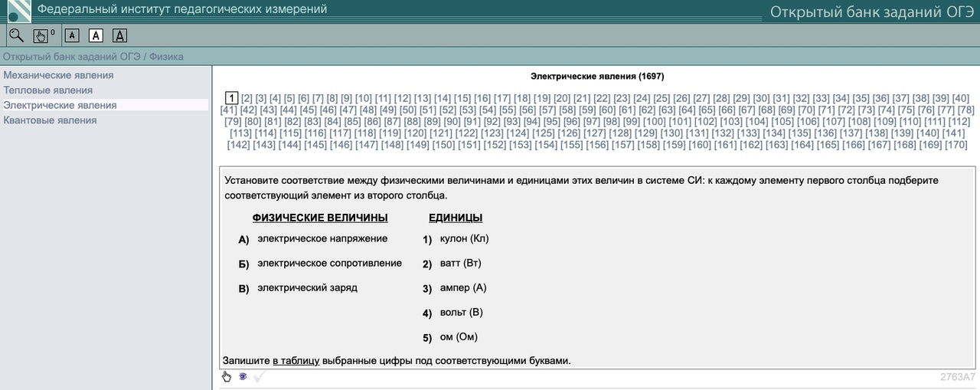Click column header ФИЗИЧЕСКИЕ ВЕЛИЧИНЫ
Screen dimensions: 980x390
point(320,218)
